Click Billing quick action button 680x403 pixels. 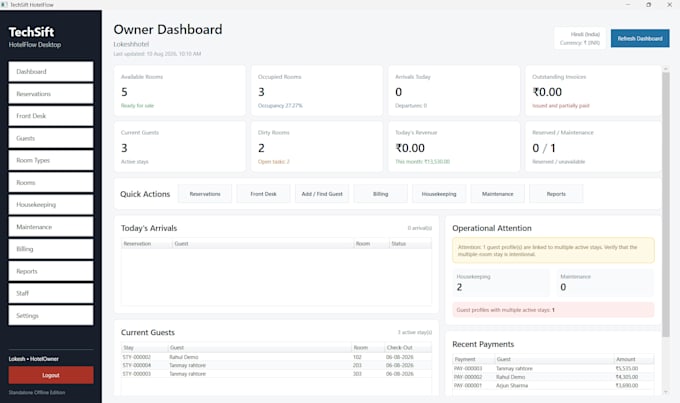click(380, 194)
